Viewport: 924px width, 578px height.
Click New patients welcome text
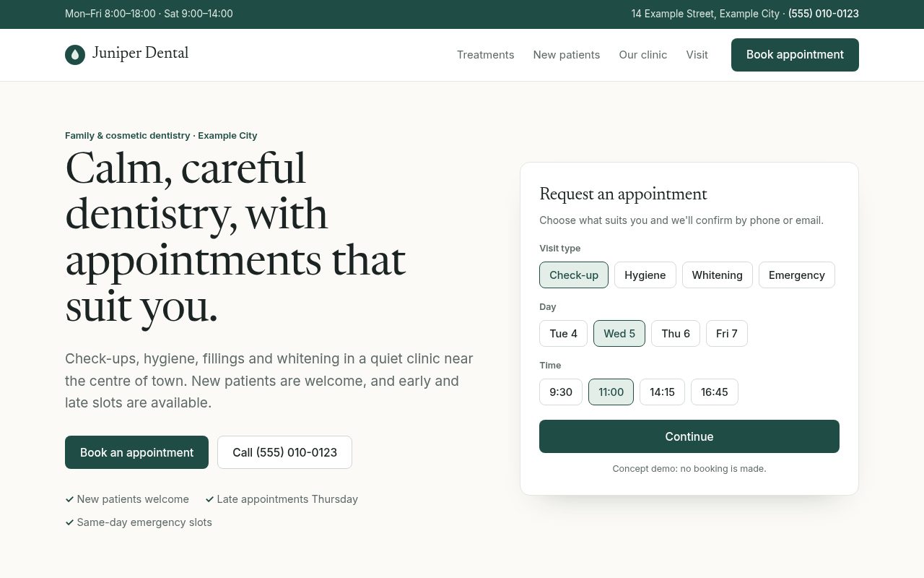(x=133, y=499)
